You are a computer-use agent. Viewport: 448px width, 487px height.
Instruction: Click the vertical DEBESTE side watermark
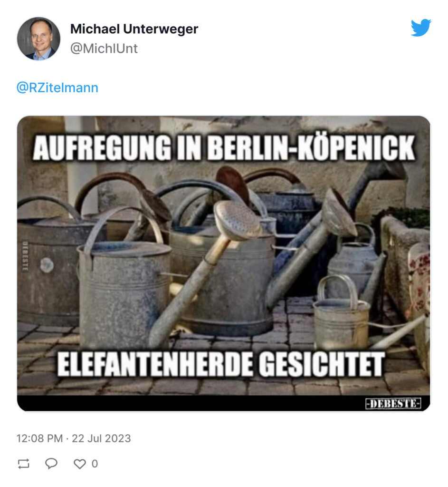coord(26,256)
